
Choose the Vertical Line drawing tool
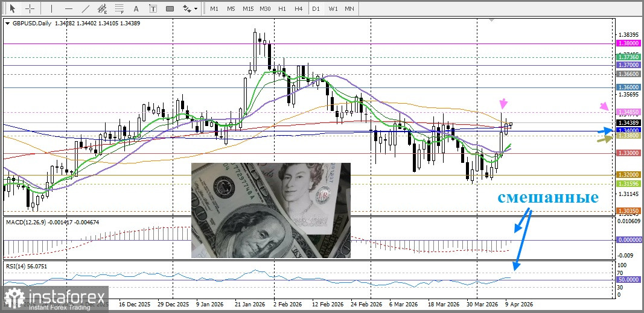[51, 8]
